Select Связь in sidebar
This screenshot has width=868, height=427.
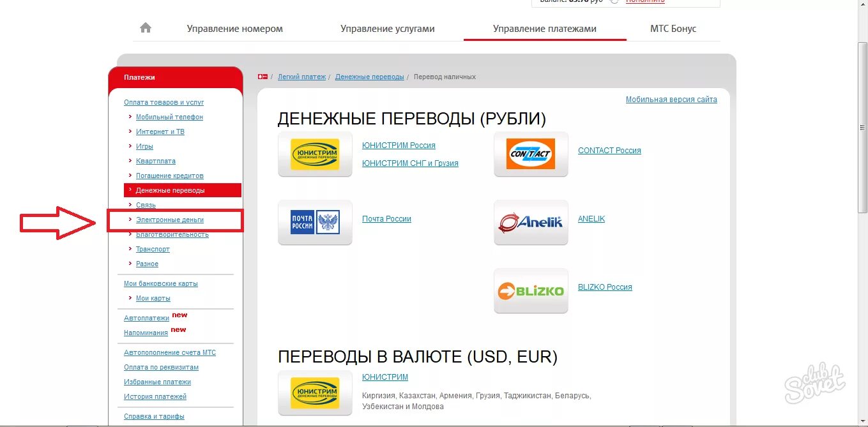coord(146,205)
